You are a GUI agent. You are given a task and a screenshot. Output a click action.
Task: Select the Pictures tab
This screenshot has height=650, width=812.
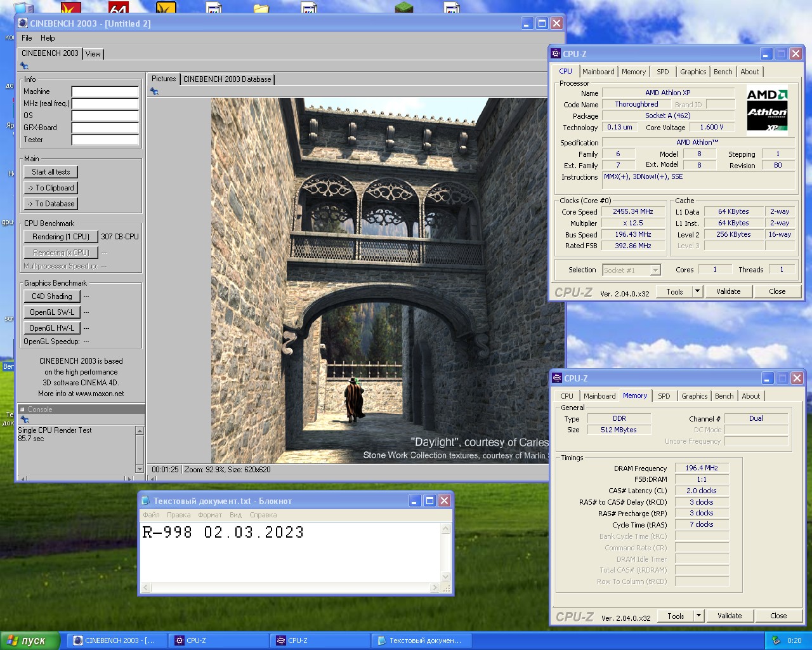pyautogui.click(x=164, y=79)
